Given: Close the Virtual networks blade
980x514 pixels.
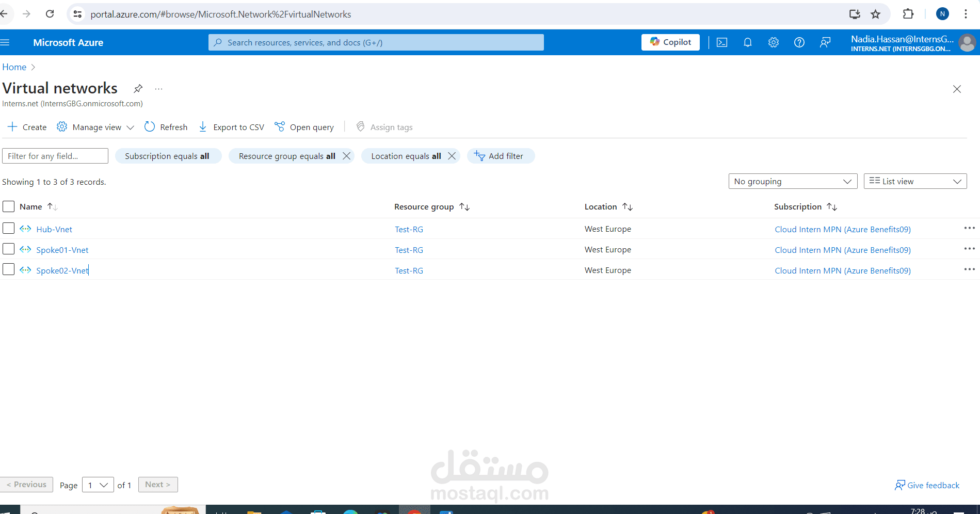Looking at the screenshot, I should click(x=957, y=89).
